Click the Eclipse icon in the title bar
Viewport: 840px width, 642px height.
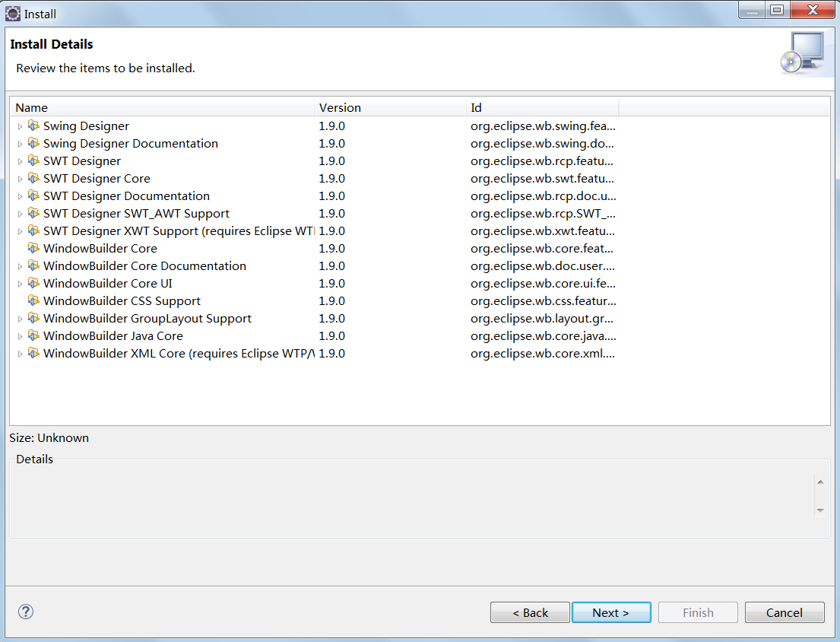[x=13, y=14]
